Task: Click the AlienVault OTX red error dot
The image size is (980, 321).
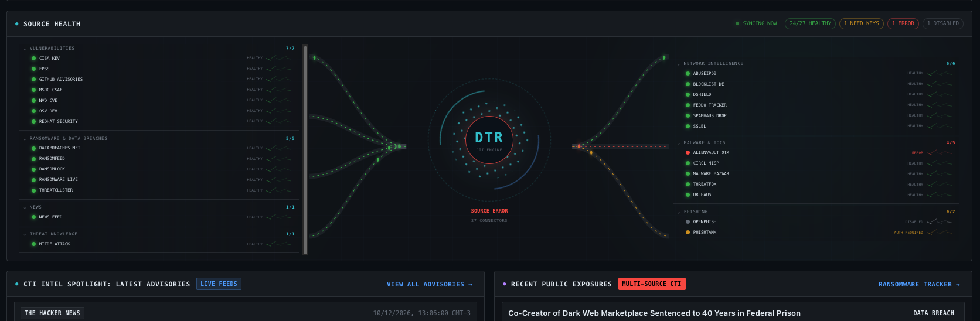Action: tap(688, 153)
